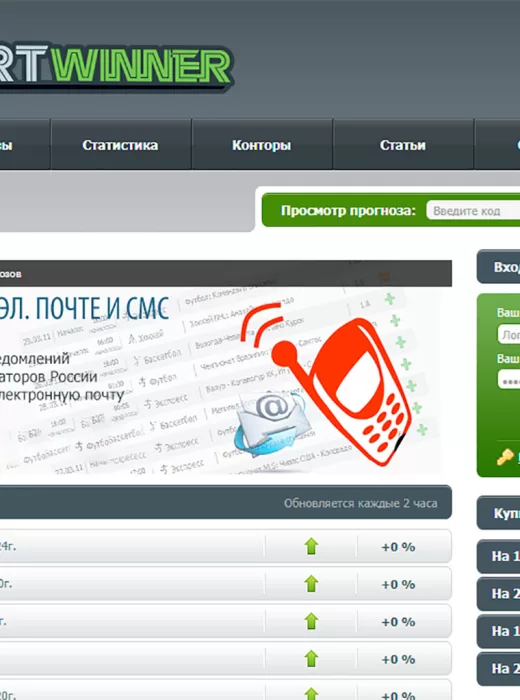Open the 'Куп' panel header button

coord(499,513)
